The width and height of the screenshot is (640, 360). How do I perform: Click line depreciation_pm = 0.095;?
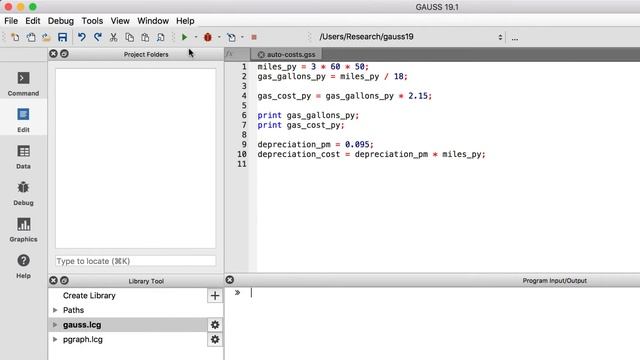pyautogui.click(x=316, y=144)
